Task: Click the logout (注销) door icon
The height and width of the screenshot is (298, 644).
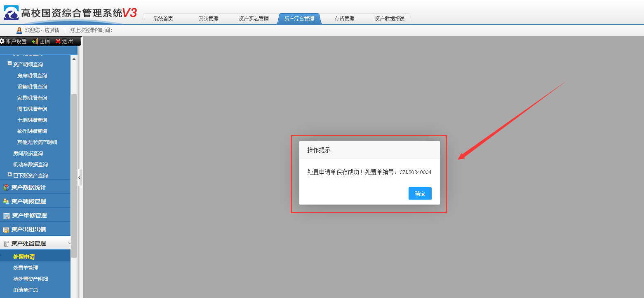Action: pos(35,41)
